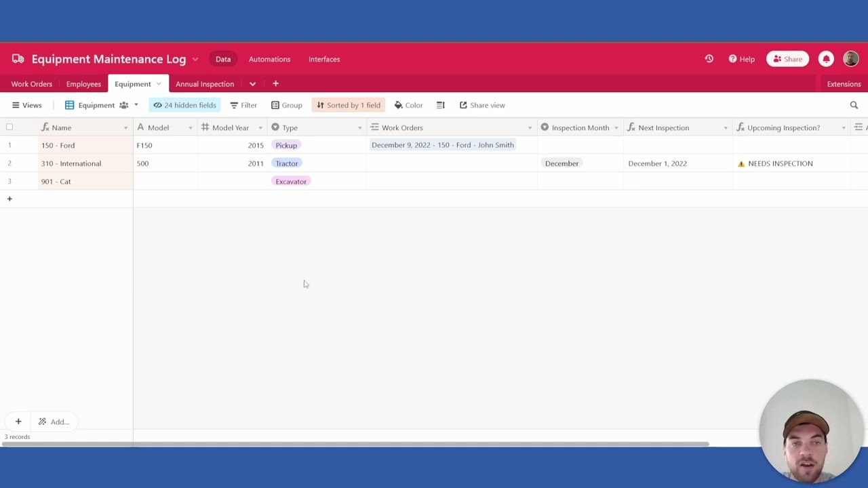868x488 pixels.
Task: Open Annual Inspection table tab
Action: (205, 84)
